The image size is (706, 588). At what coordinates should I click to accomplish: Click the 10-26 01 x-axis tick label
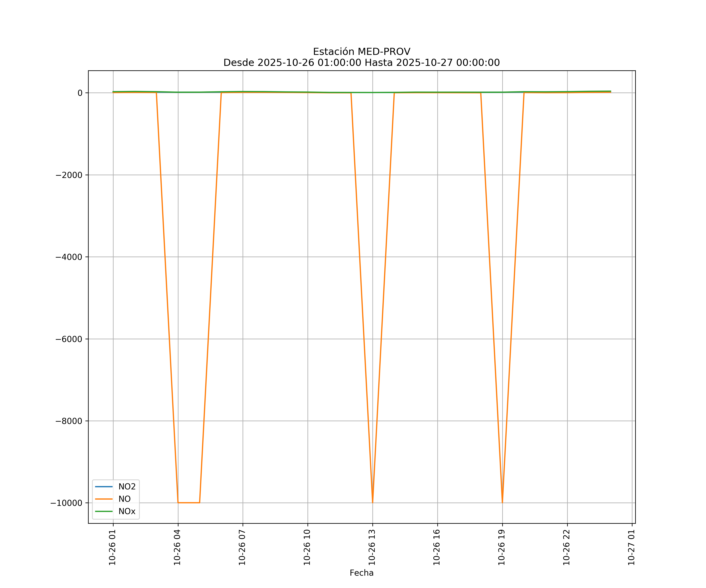(x=112, y=547)
